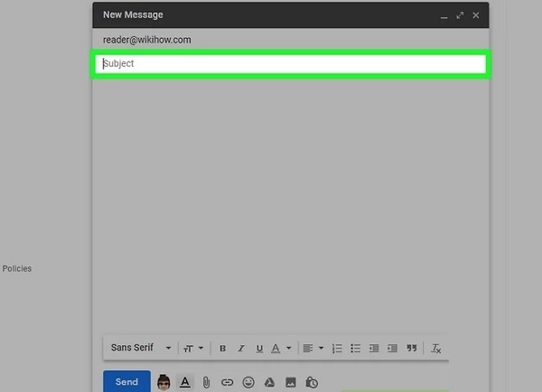Insert a numbered list
The image size is (542, 392).
(337, 348)
